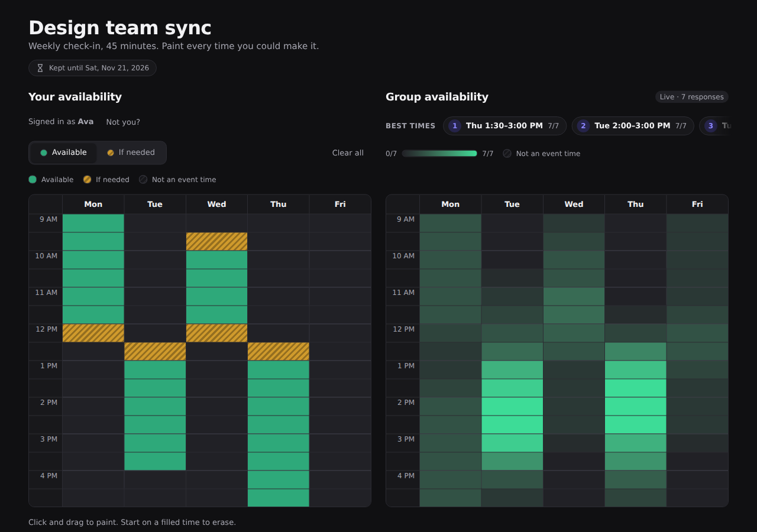The width and height of the screenshot is (757, 532).
Task: Click the "Wed" header in Your availability grid
Action: point(216,204)
